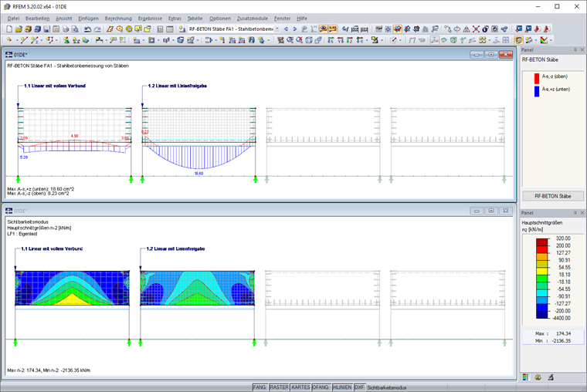The width and height of the screenshot is (587, 392).
Task: Maximize the upper 01DE* document window
Action: 490,55
